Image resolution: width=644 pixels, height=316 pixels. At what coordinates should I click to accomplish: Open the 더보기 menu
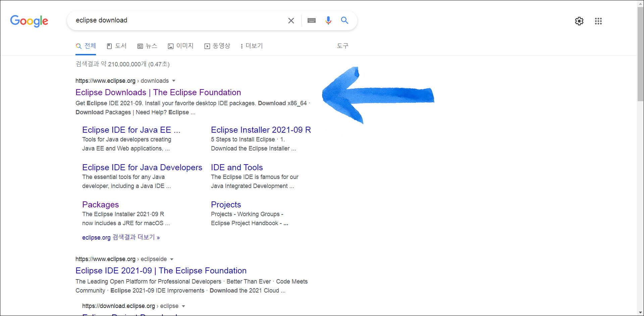click(252, 46)
